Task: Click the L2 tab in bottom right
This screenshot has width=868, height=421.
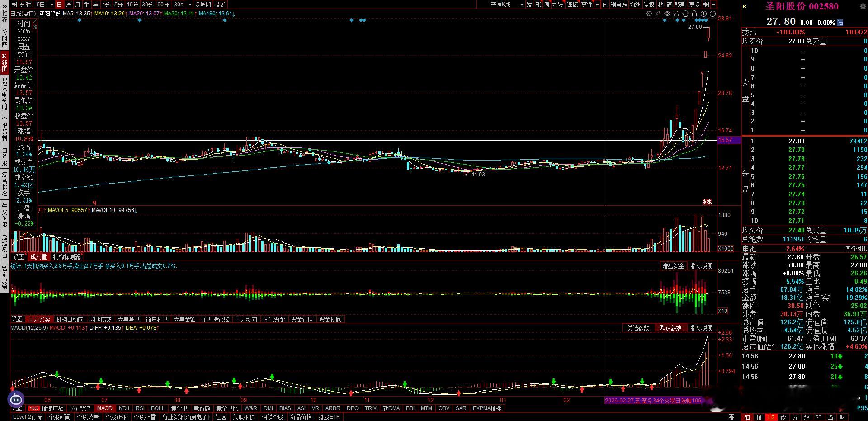Action: coord(771,417)
